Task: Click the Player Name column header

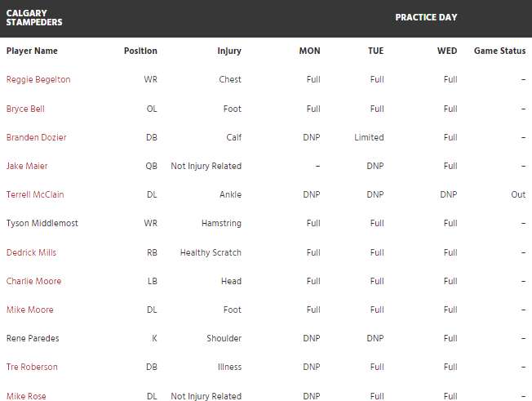Action: pyautogui.click(x=32, y=51)
